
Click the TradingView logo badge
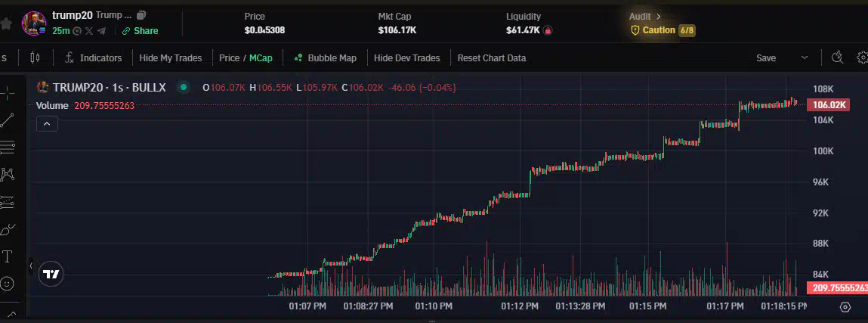coord(51,274)
